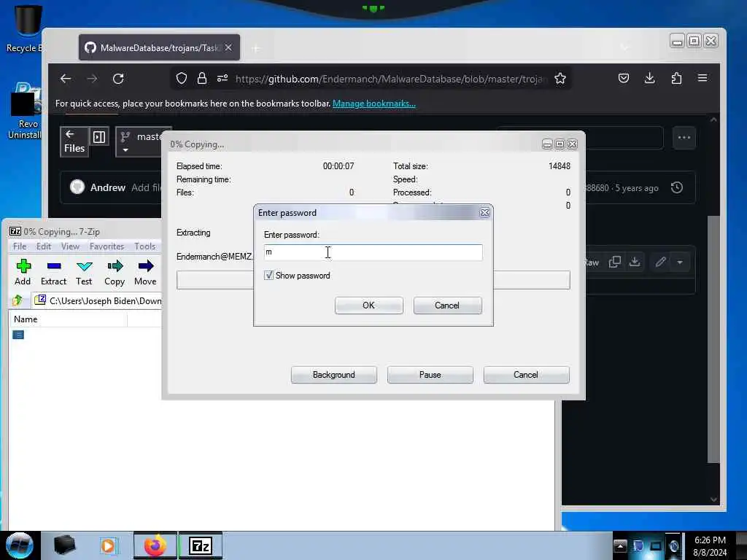Open a new Firefox tab
Screen dimensions: 747x560
(x=256, y=48)
